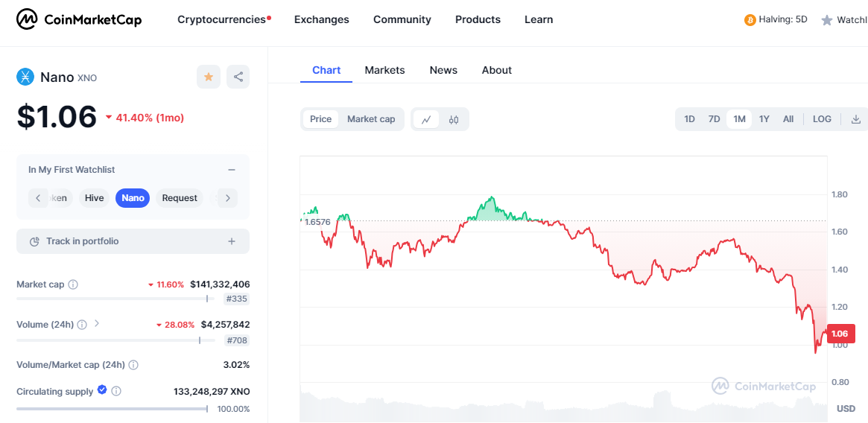
Task: Open Products menu
Action: (478, 19)
